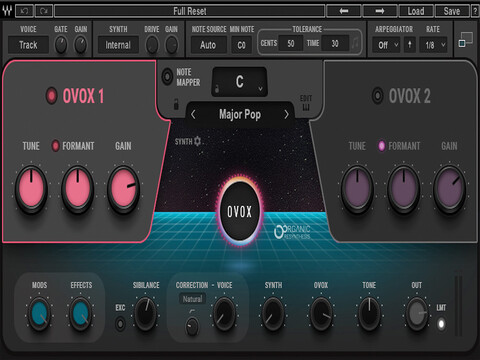Open Min Note C0 selector
This screenshot has height=360, width=480.
(242, 45)
